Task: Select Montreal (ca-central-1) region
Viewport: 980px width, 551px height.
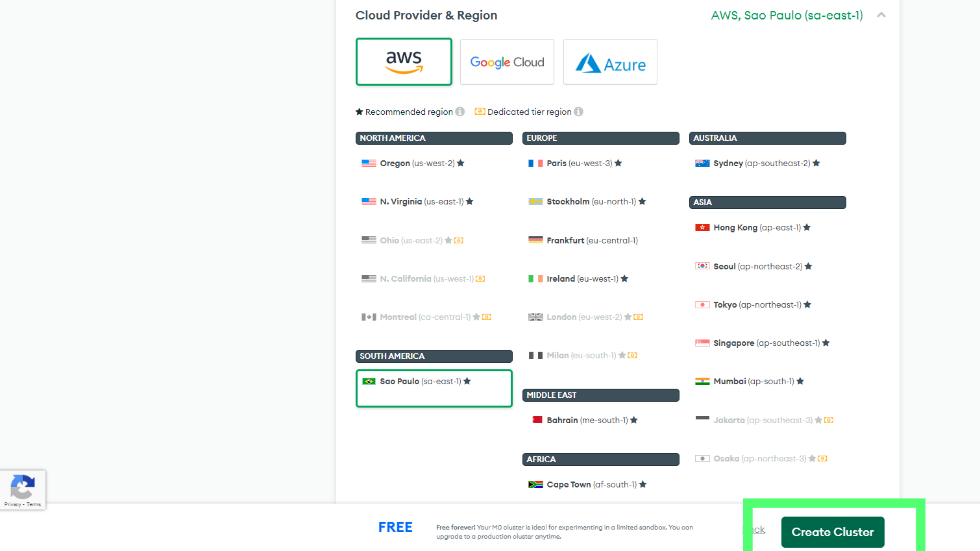Action: 434,317
